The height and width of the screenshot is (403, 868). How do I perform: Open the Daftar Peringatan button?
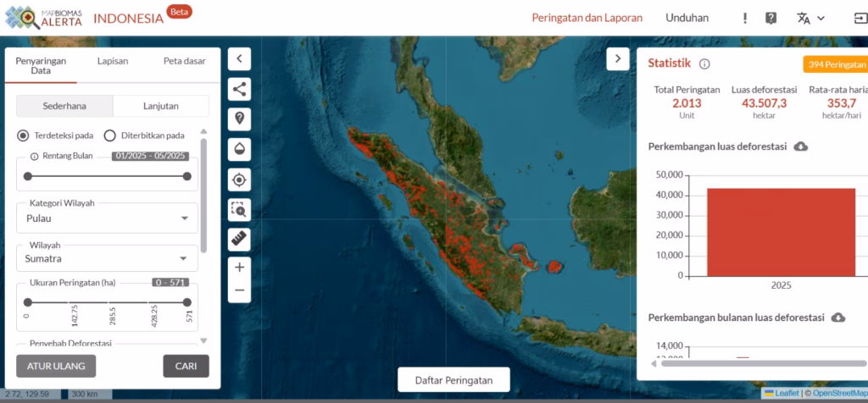click(x=454, y=380)
